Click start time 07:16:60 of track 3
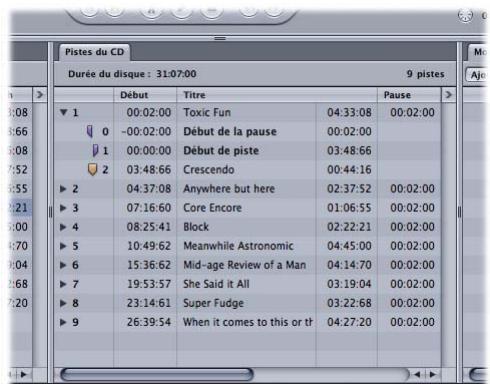Viewport: 490px width, 387px height. click(149, 208)
